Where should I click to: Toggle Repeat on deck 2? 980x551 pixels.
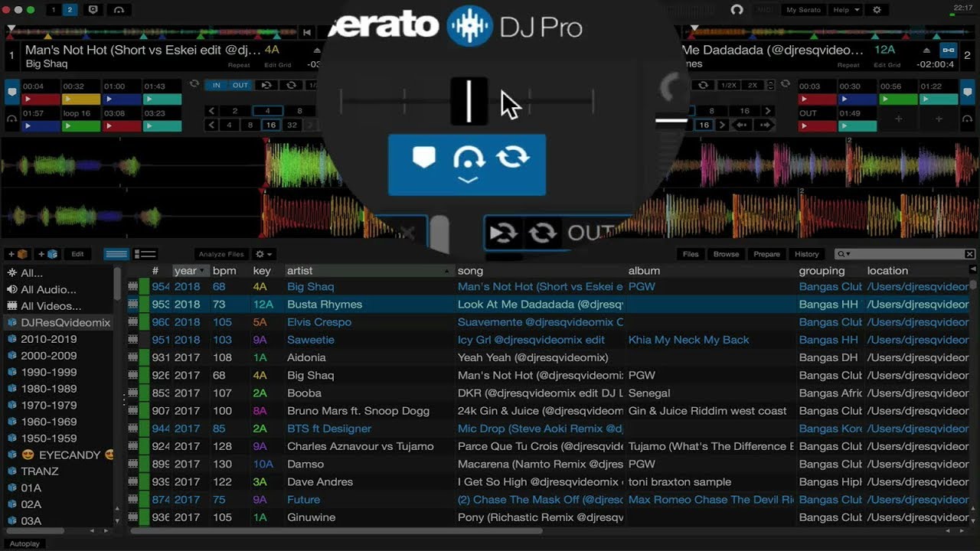[x=848, y=65]
